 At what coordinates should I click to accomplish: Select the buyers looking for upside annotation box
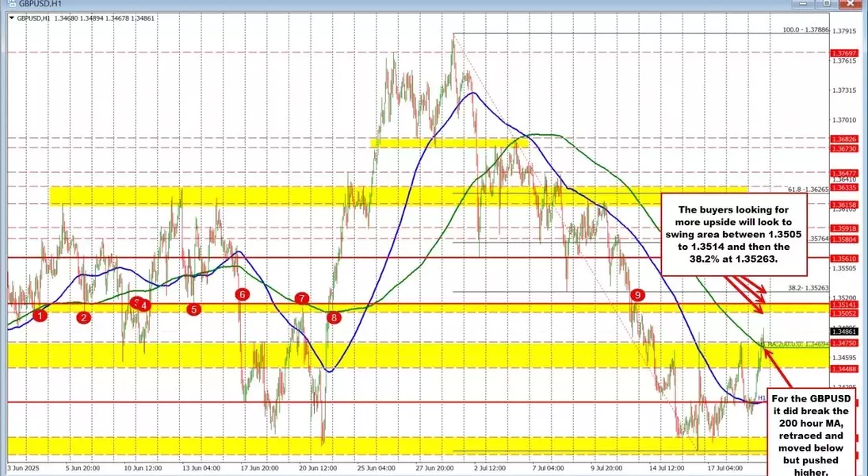[734, 234]
